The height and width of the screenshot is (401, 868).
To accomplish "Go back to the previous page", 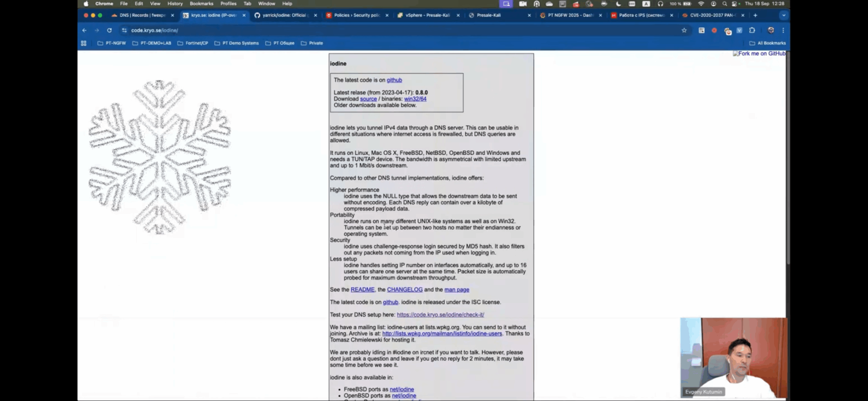I will click(x=84, y=30).
